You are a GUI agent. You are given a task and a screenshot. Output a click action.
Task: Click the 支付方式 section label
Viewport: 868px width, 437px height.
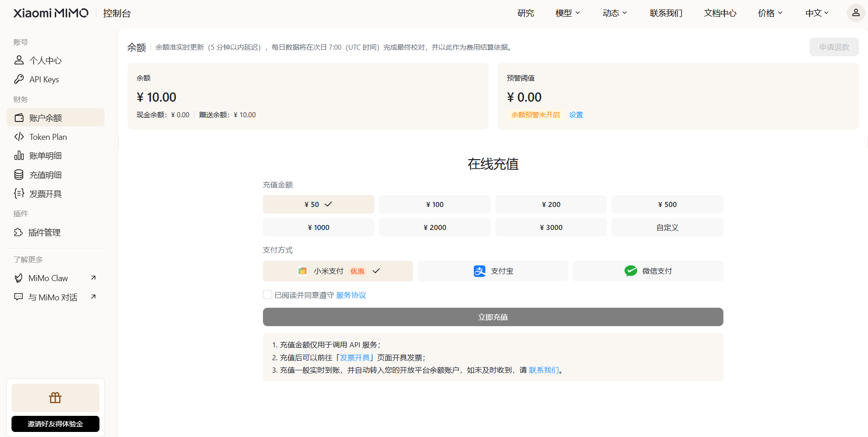(x=278, y=250)
